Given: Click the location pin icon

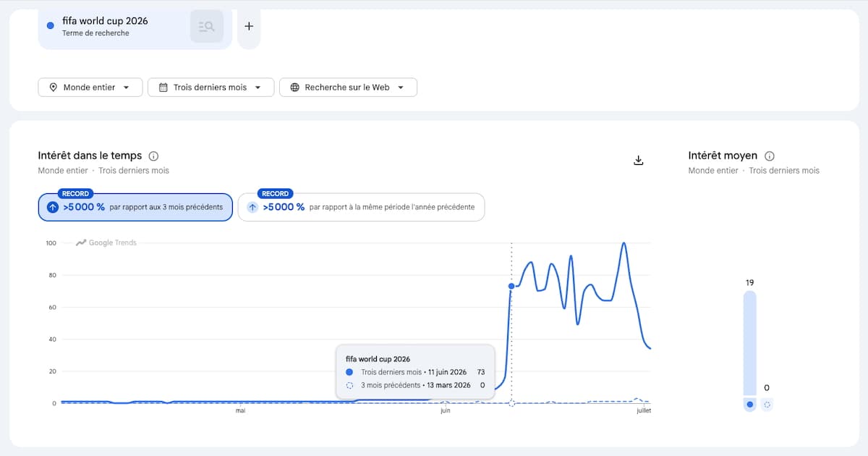Looking at the screenshot, I should point(53,88).
